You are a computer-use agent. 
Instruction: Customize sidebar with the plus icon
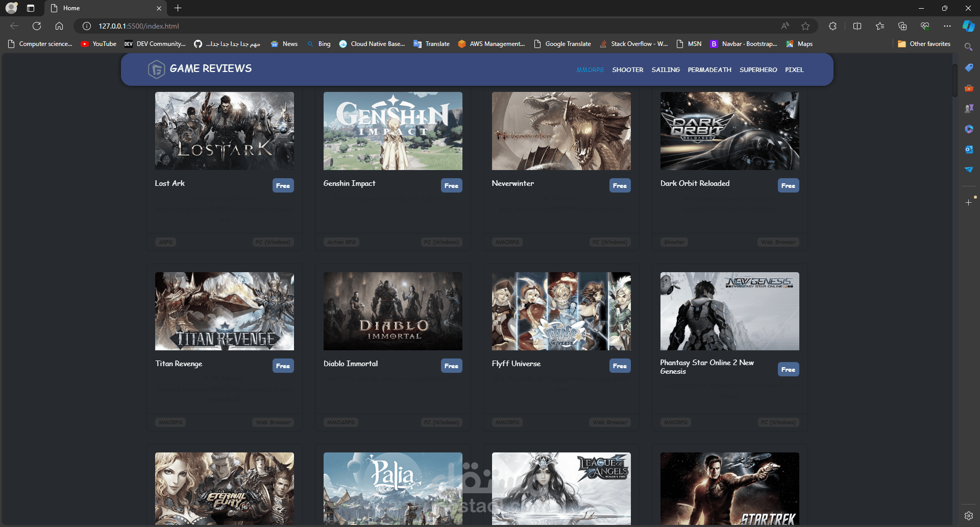[x=969, y=203]
